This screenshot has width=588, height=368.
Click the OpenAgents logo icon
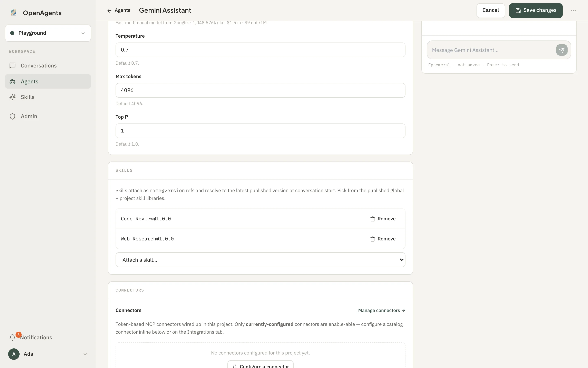click(x=14, y=13)
